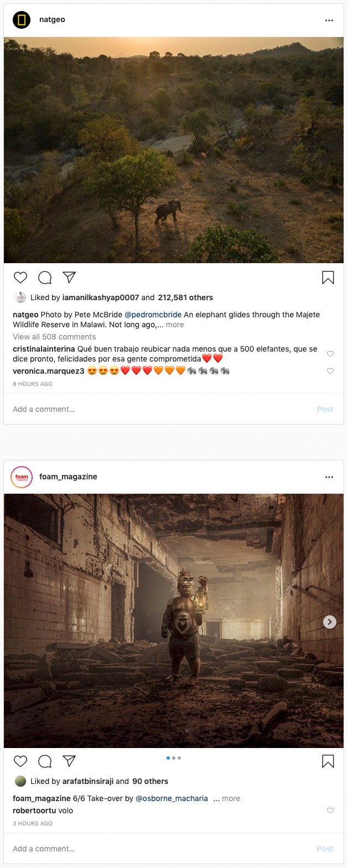Open the @pedromcbride profile link
Image resolution: width=348 pixels, height=868 pixels.
click(x=153, y=315)
